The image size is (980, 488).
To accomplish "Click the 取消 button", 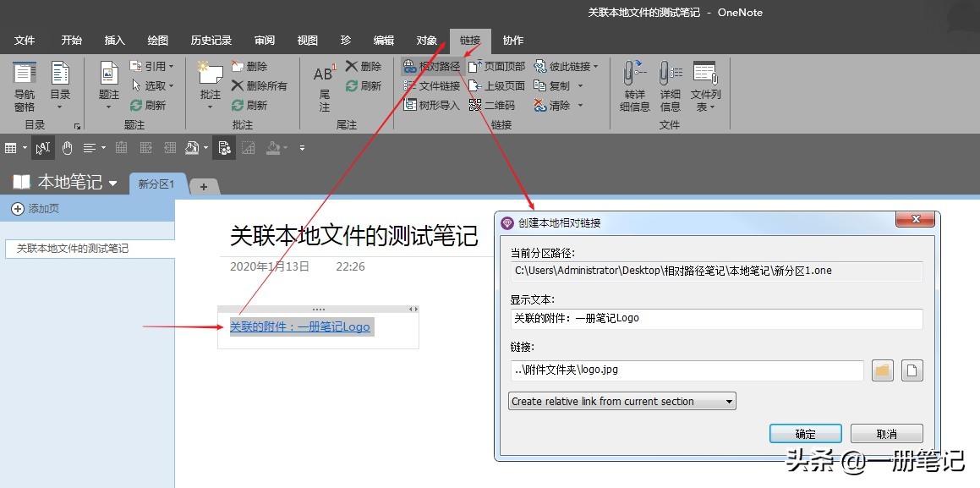I will (886, 434).
